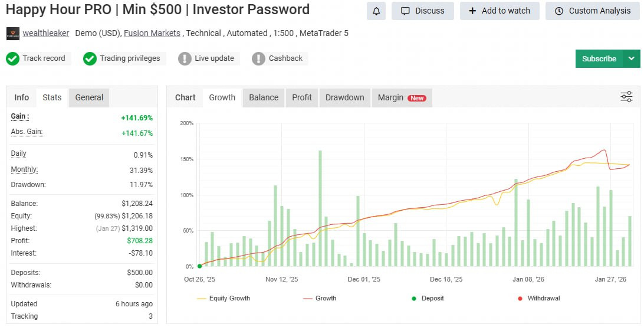Click the wealthleaker avatar thumbnail
Viewport: 644px width, 327px height.
(x=12, y=34)
